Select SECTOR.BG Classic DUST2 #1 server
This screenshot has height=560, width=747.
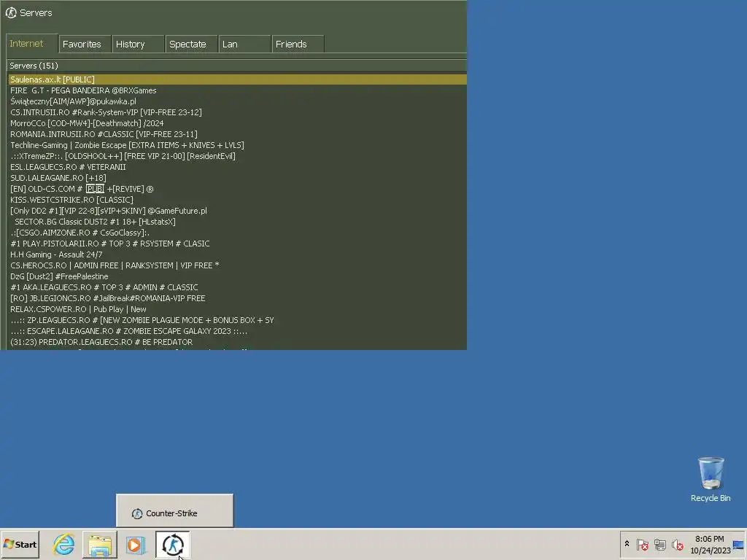pos(237,222)
